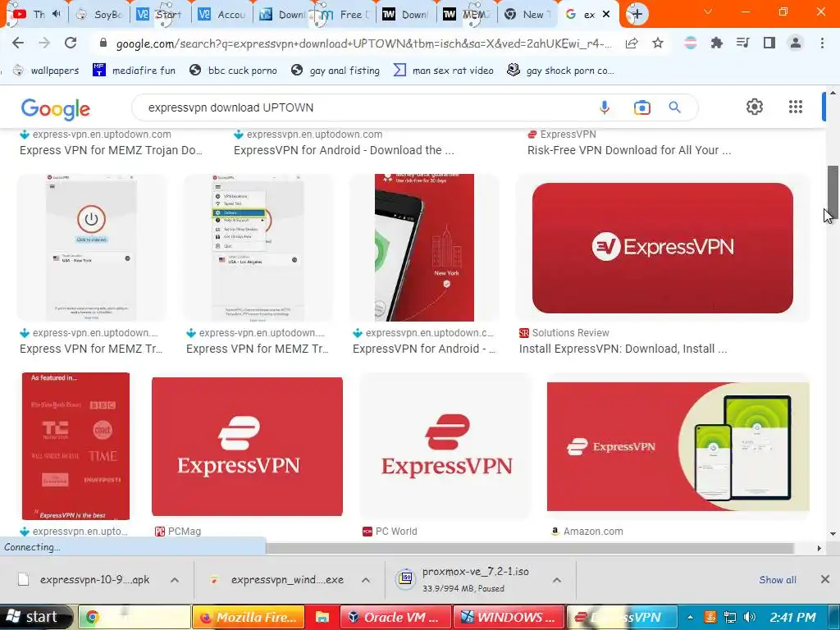The image size is (840, 630).
Task: Open the Oracle VM taskbar button
Action: (x=395, y=617)
